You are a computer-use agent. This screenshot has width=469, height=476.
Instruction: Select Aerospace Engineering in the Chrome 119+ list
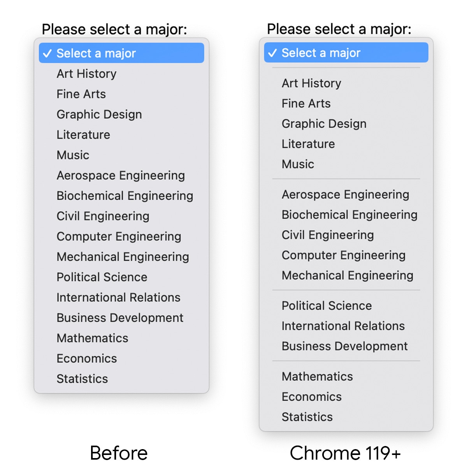345,194
